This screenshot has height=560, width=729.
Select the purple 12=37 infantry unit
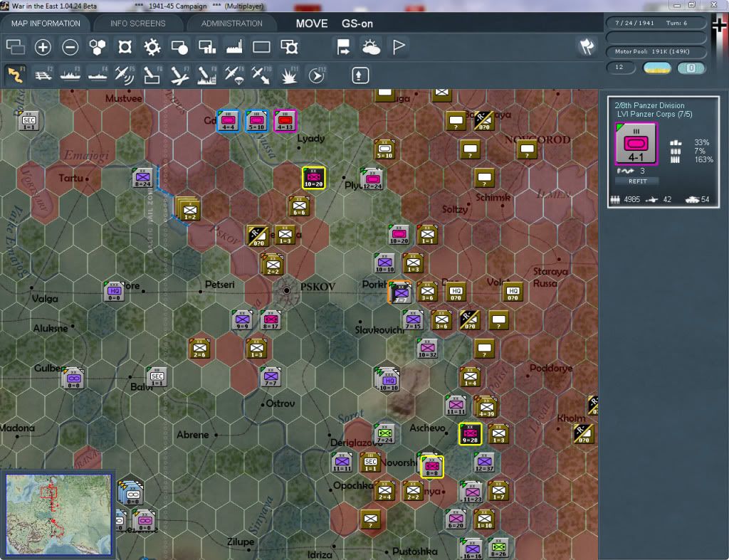point(484,463)
